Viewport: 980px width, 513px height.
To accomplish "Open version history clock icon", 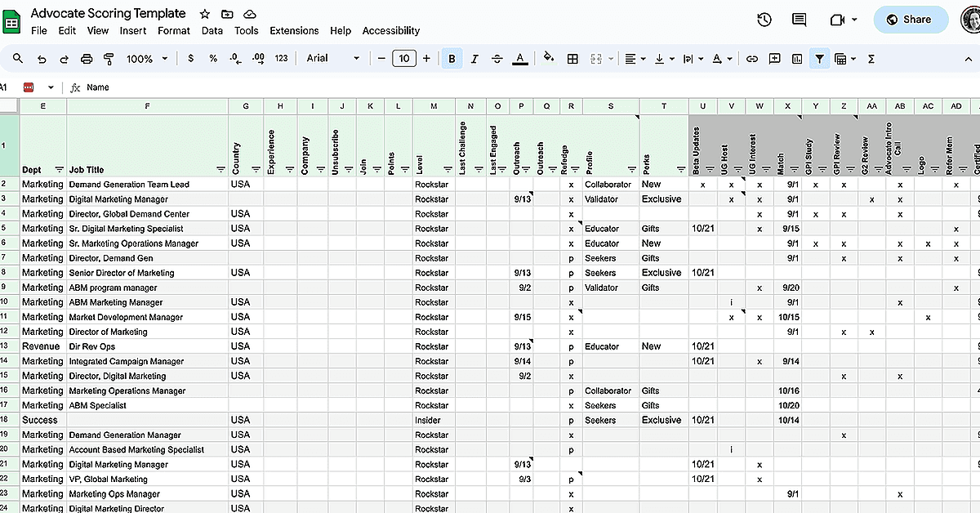I will tap(764, 20).
